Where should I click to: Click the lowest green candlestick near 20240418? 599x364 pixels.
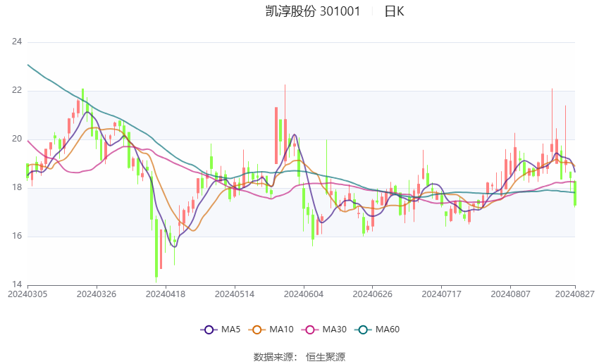156,248
